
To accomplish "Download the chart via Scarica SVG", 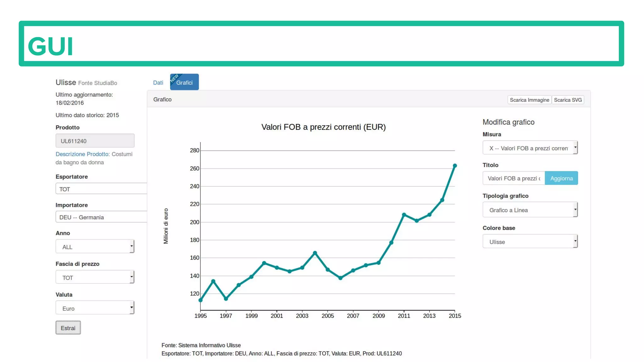I will coord(568,100).
